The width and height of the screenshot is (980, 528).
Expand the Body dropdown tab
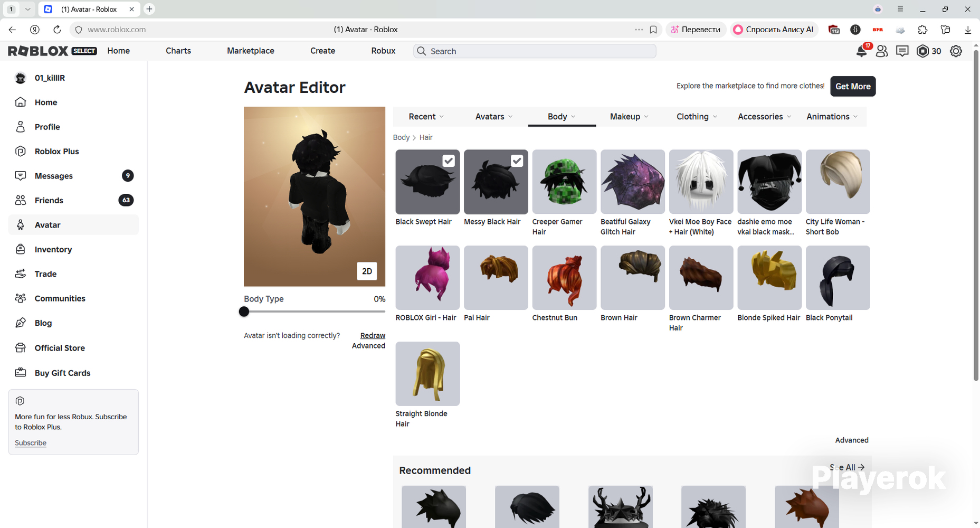(562, 117)
